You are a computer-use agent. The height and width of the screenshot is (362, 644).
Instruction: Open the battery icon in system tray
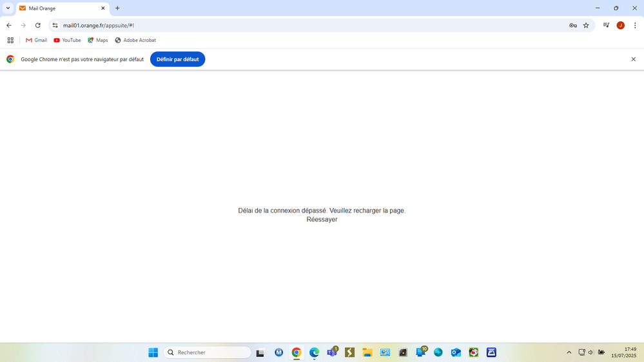(601, 352)
